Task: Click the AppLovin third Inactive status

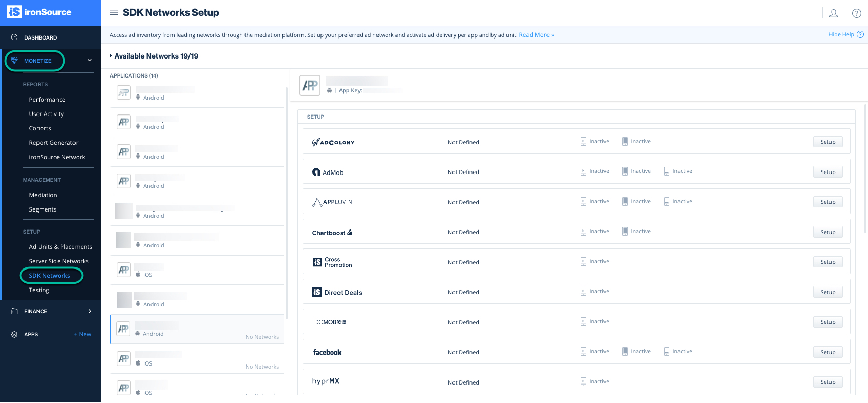Action: tap(678, 202)
